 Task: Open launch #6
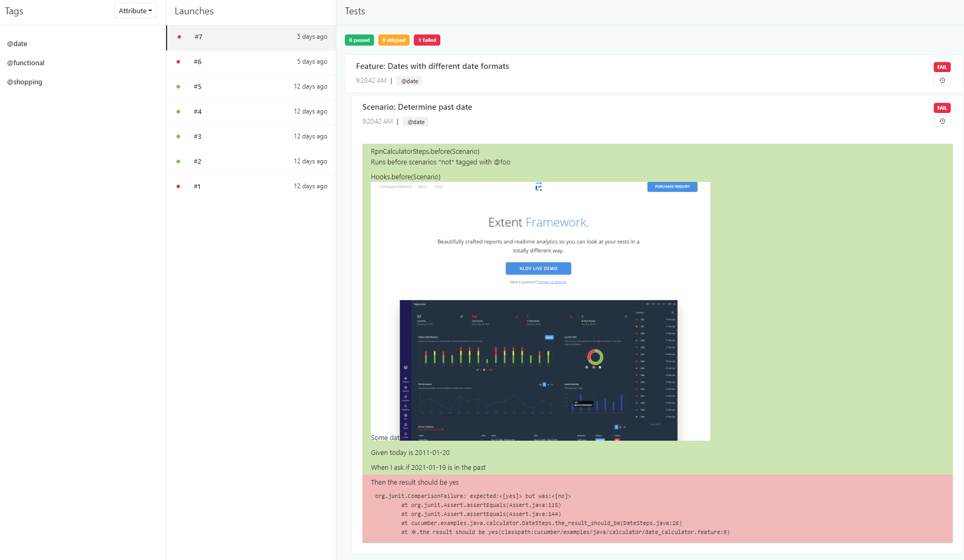coord(251,62)
